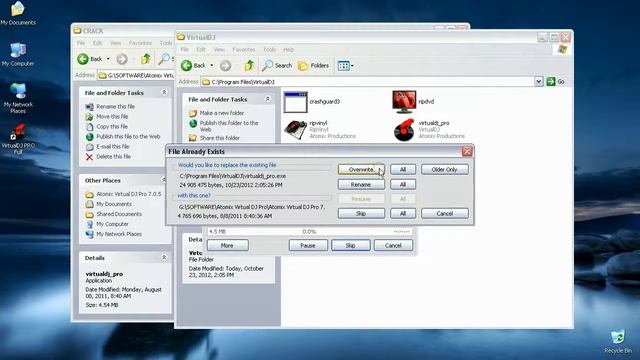Open File menu in VirtualDJ window
This screenshot has height=360, width=640.
click(184, 49)
